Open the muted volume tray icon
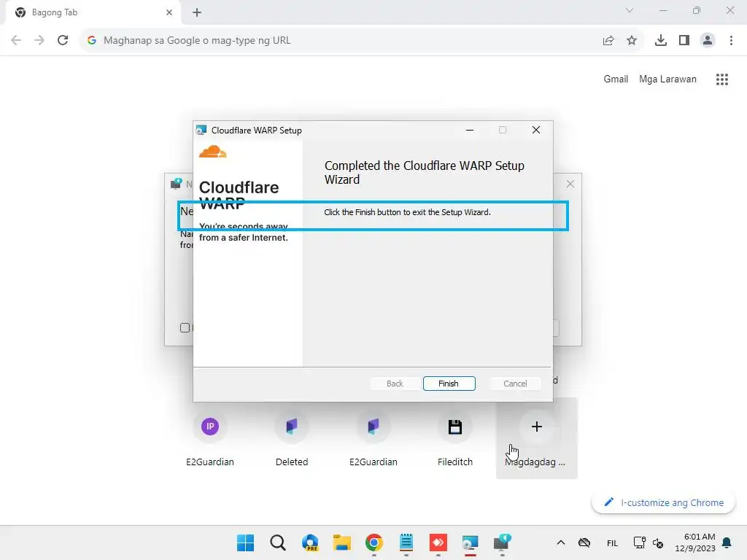The image size is (747, 560). 658,542
